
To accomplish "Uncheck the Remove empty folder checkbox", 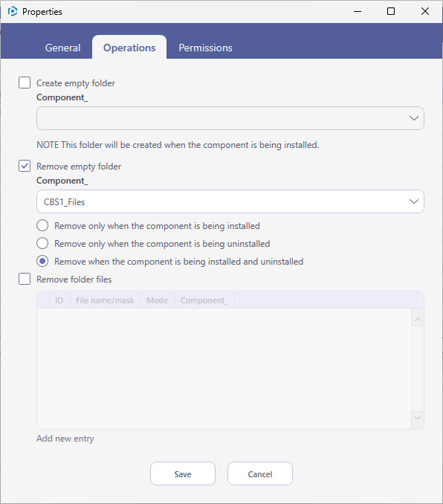I will point(25,166).
